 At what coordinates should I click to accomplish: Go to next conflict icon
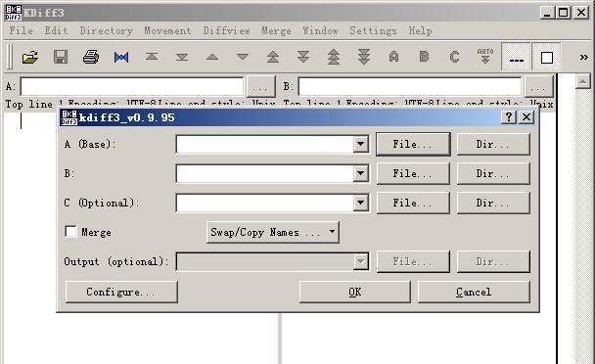(303, 58)
